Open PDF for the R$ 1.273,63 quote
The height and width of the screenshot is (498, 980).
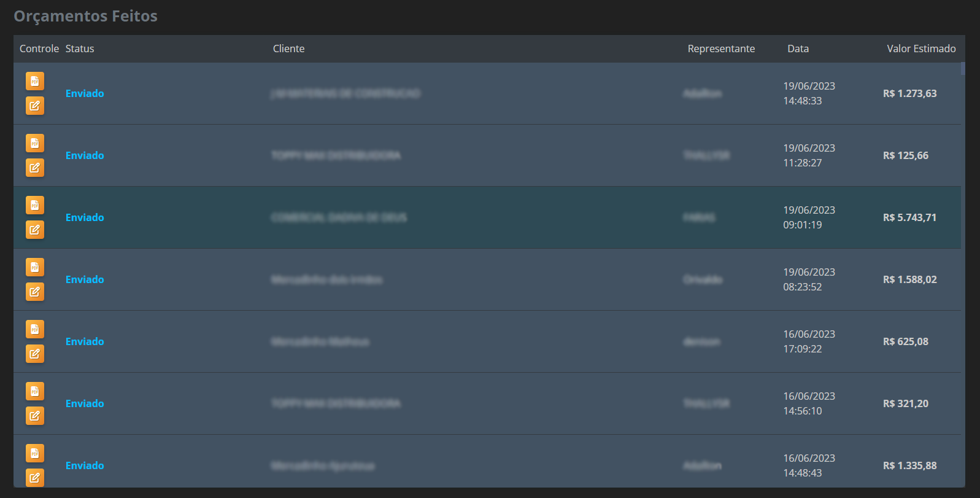pos(35,81)
